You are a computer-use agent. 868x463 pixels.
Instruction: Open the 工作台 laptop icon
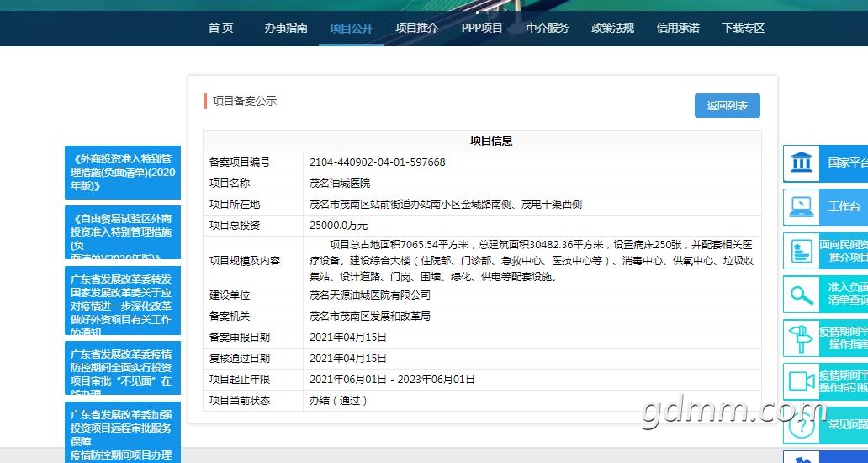click(802, 206)
